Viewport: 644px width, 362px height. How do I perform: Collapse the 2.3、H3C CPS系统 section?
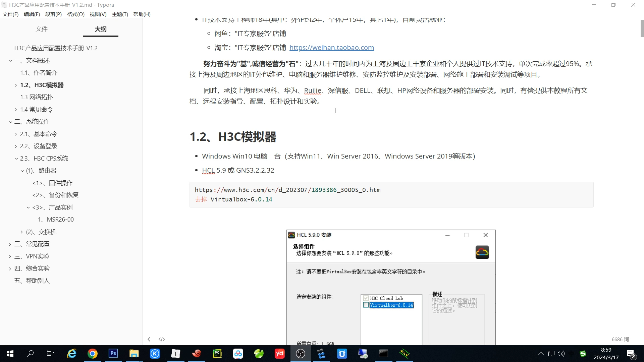click(15, 158)
